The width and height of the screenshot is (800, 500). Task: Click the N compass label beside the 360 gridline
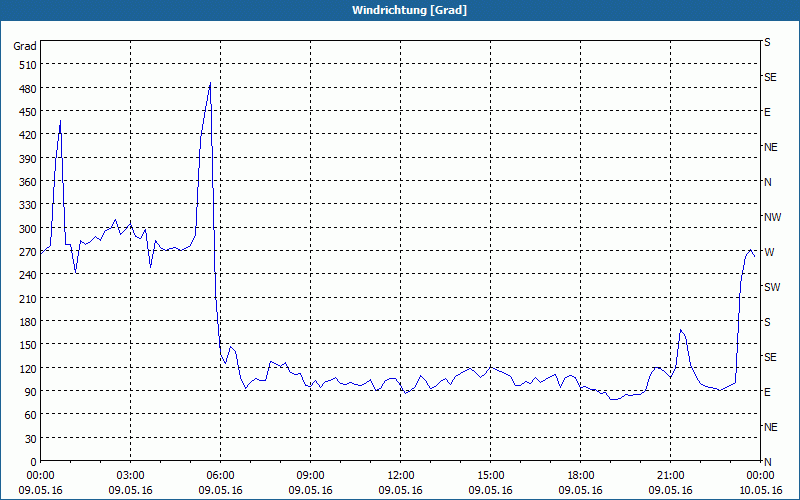coord(768,182)
